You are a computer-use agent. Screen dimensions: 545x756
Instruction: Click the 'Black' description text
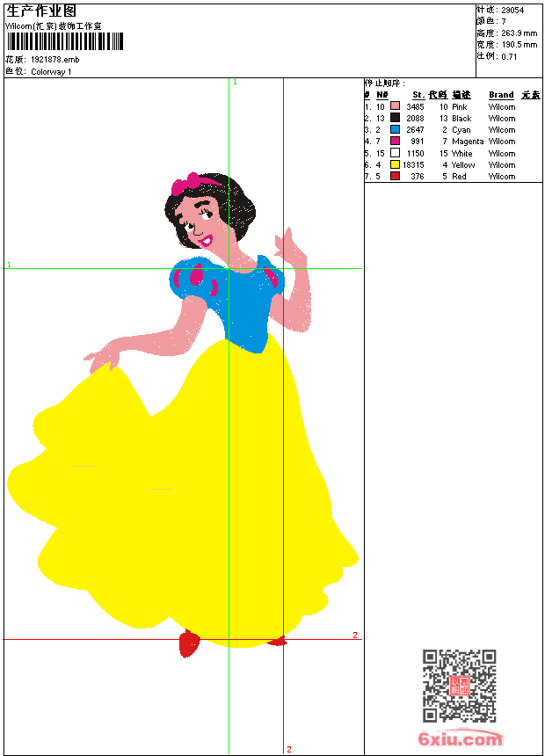tap(461, 119)
